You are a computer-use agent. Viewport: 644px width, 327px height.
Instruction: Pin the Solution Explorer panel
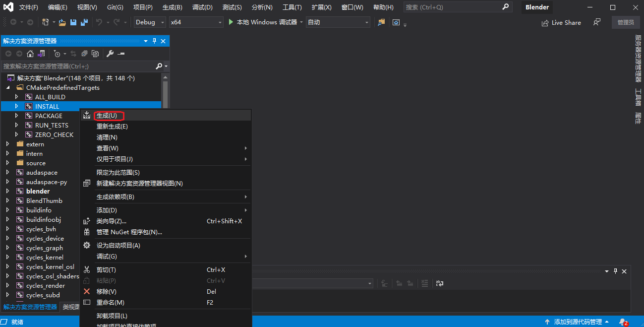click(154, 41)
